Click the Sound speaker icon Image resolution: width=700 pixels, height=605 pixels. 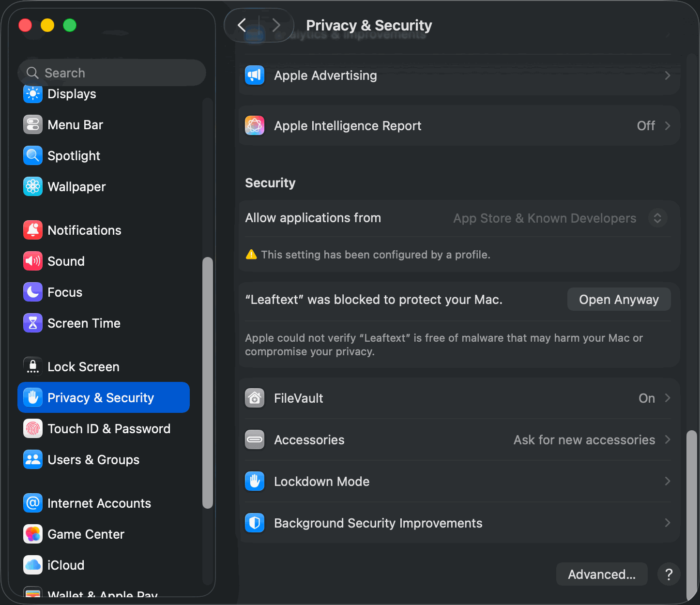click(33, 261)
